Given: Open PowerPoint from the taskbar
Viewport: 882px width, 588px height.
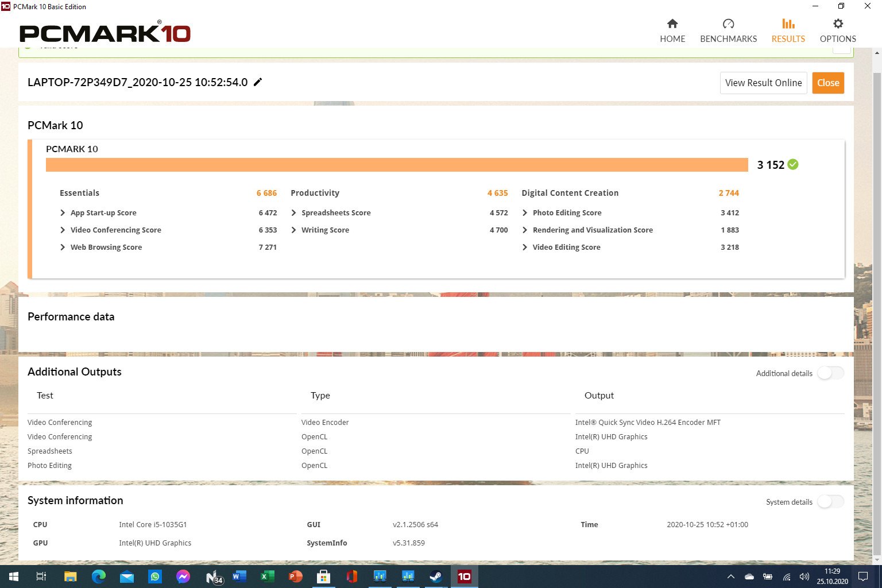Looking at the screenshot, I should click(296, 577).
